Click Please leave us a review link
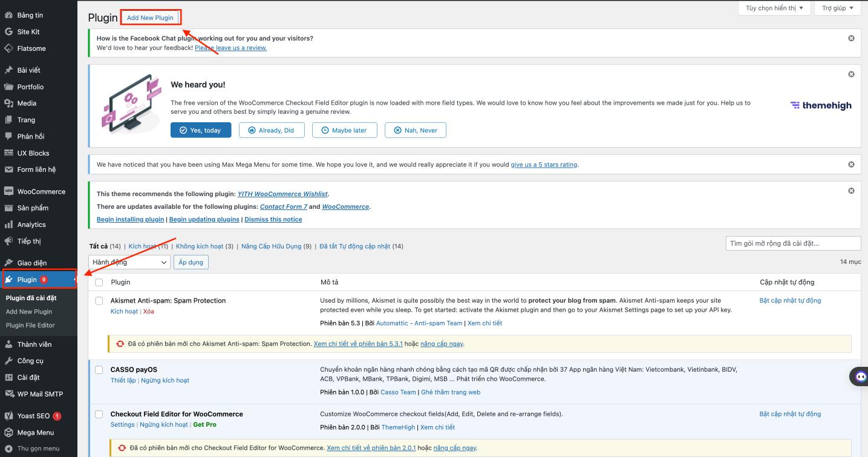868x457 pixels. point(230,48)
